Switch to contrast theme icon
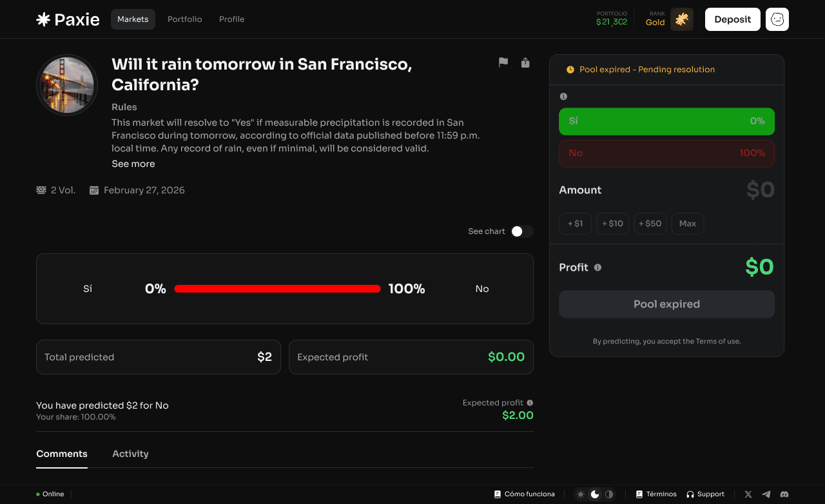The height and width of the screenshot is (504, 825). pyautogui.click(x=609, y=494)
